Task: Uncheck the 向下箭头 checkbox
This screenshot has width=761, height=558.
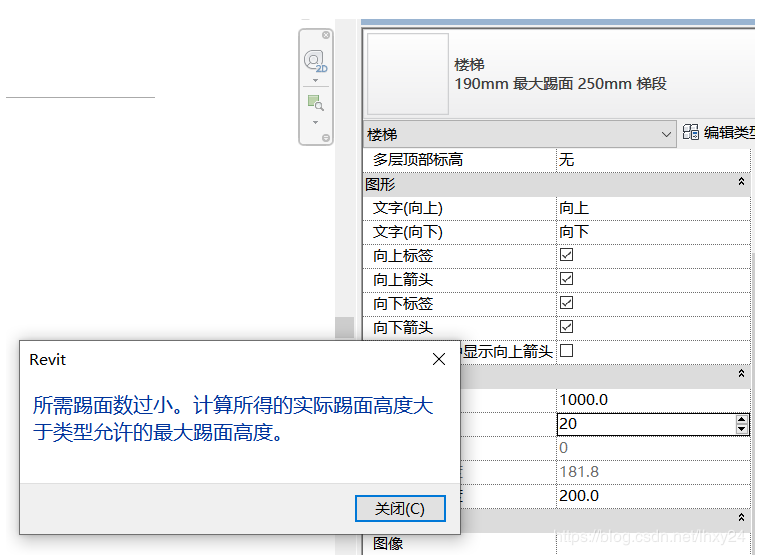Action: [x=566, y=327]
